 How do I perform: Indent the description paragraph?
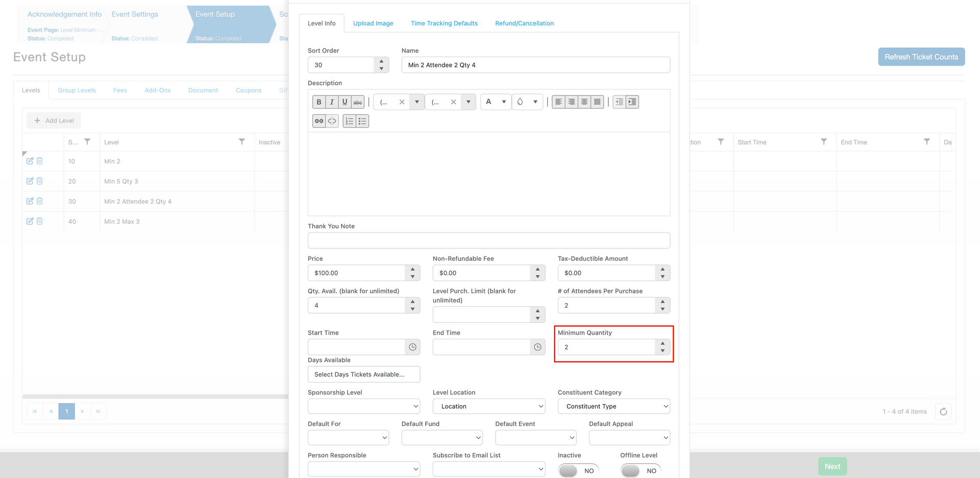point(632,102)
